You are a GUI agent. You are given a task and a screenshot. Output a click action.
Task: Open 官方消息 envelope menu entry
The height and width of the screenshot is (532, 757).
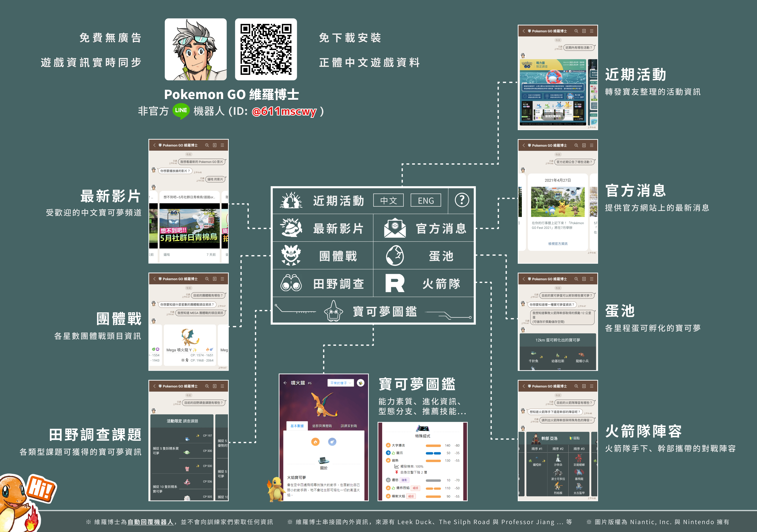(395, 228)
